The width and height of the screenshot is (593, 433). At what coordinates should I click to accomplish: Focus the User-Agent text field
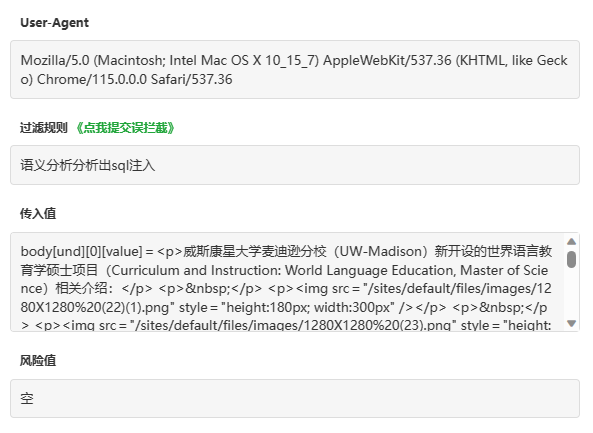[x=295, y=70]
